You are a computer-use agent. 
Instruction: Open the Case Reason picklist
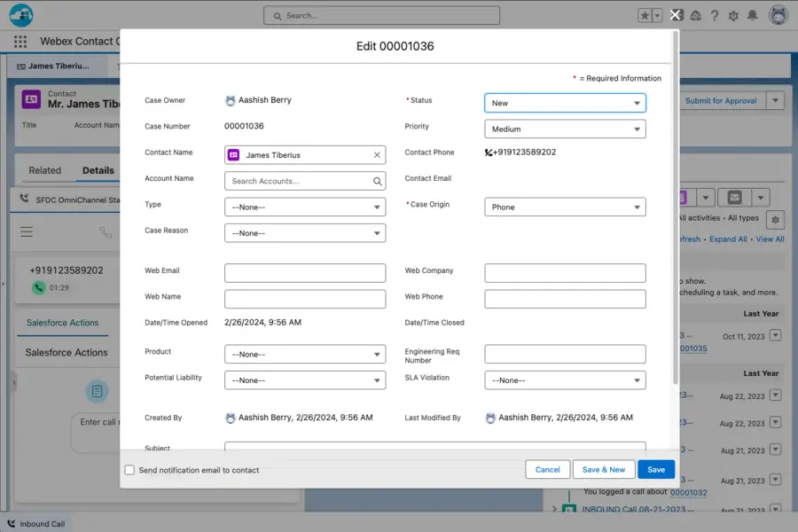[x=305, y=233]
